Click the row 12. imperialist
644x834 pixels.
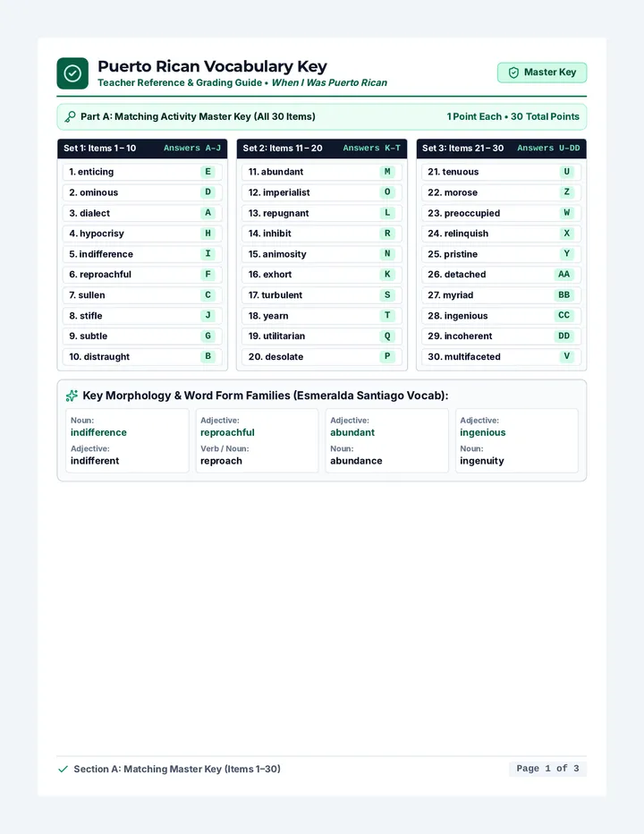(x=322, y=192)
